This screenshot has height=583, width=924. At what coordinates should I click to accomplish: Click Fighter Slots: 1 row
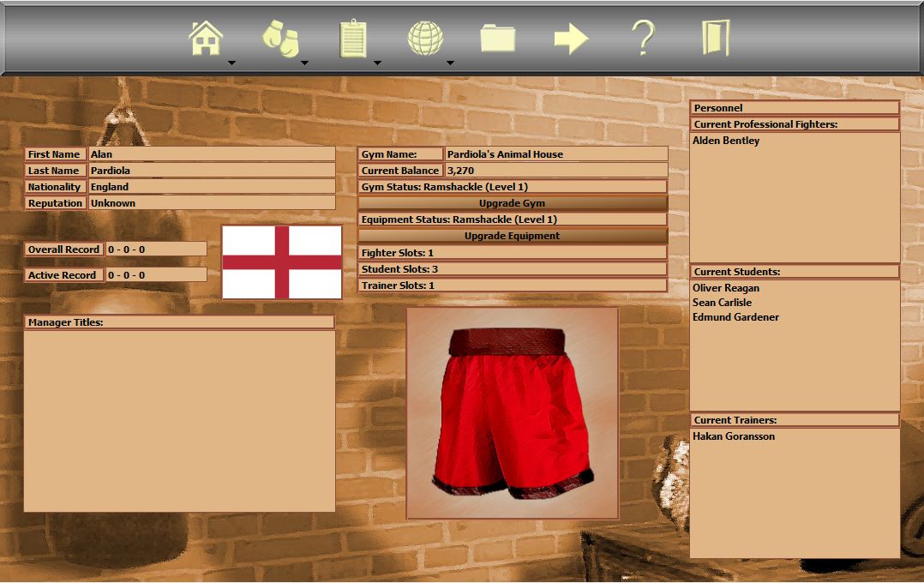tap(512, 252)
